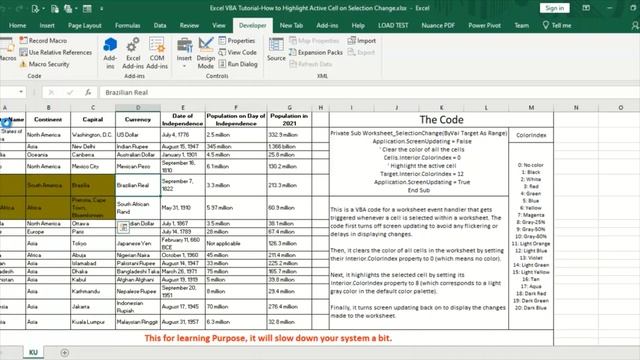Click the Sign in button
Screen dimensions: 640x360
point(555,8)
